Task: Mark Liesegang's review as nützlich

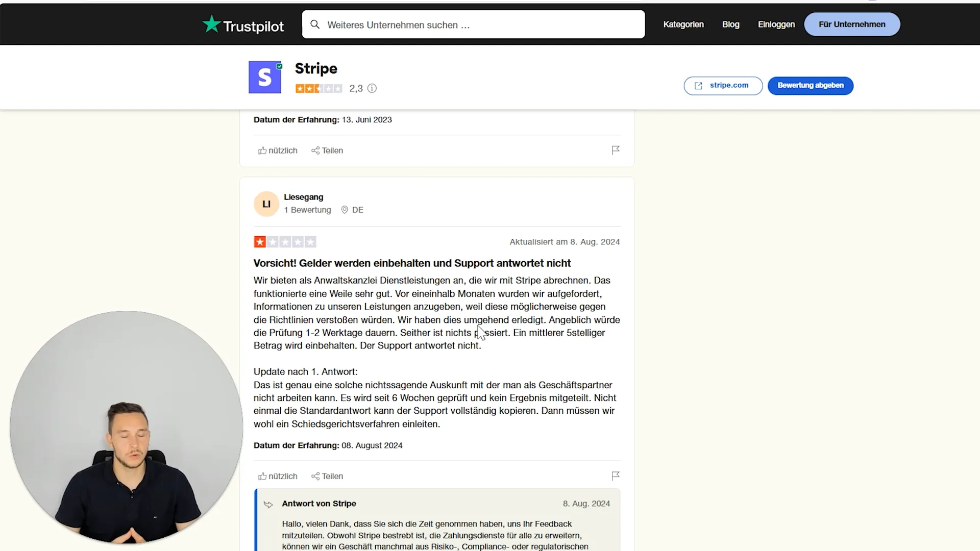Action: [278, 476]
